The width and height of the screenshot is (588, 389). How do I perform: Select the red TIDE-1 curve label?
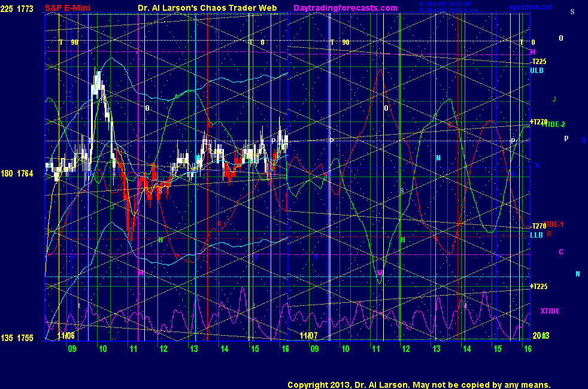pos(553,224)
